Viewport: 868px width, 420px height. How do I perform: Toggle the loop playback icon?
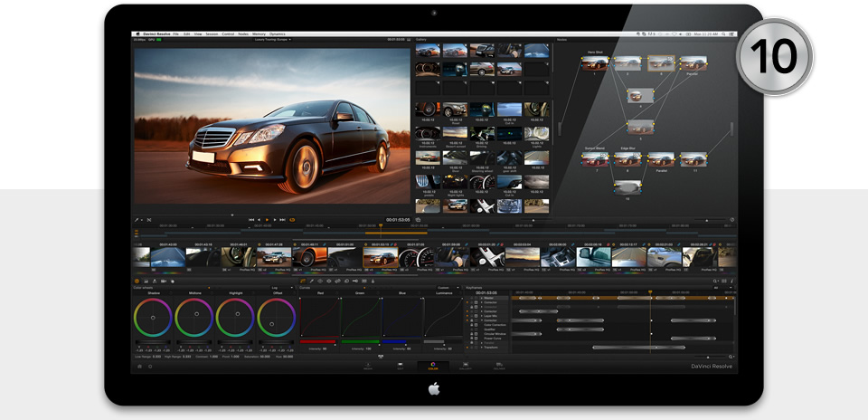click(292, 219)
